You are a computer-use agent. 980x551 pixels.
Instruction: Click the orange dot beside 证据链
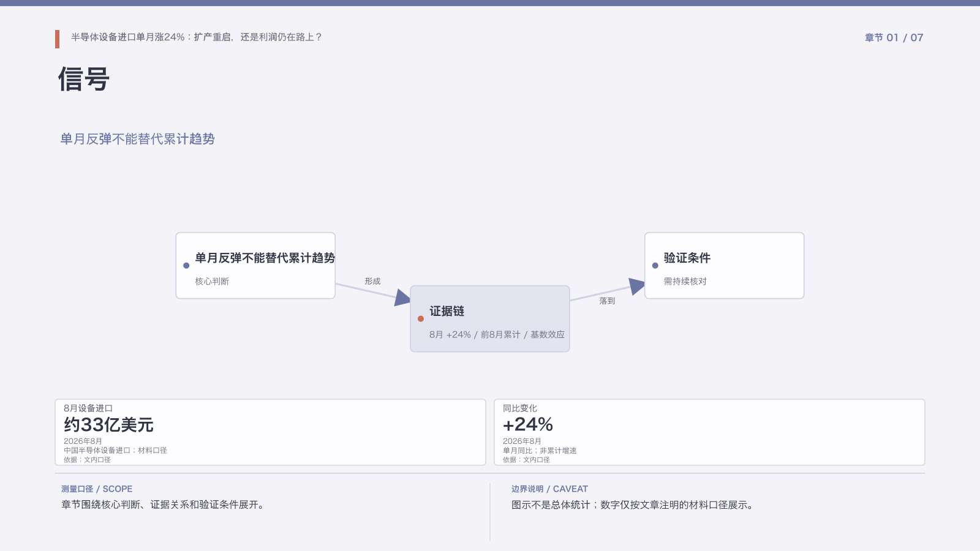[421, 318]
